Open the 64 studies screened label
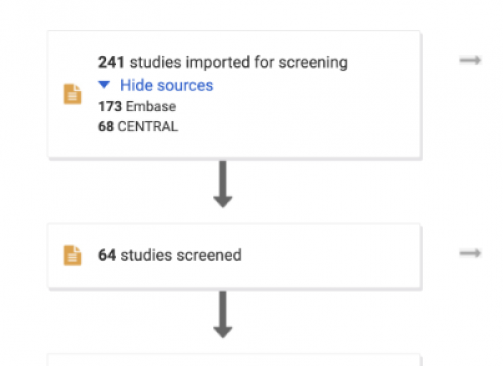 (x=170, y=255)
